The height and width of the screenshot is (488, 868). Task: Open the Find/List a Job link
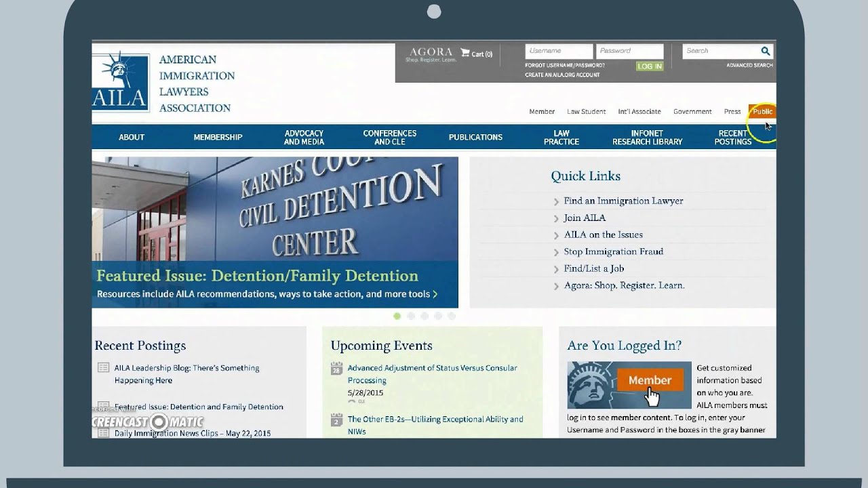pos(593,269)
